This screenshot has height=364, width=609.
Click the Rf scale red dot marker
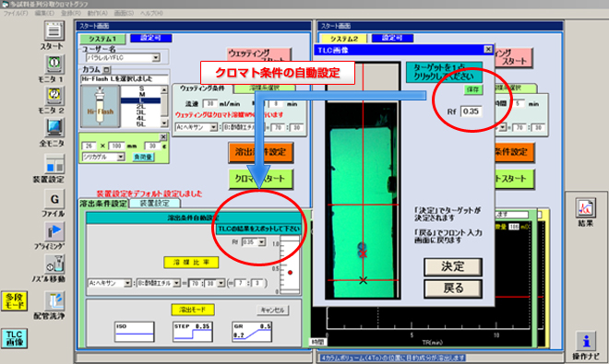(290, 273)
